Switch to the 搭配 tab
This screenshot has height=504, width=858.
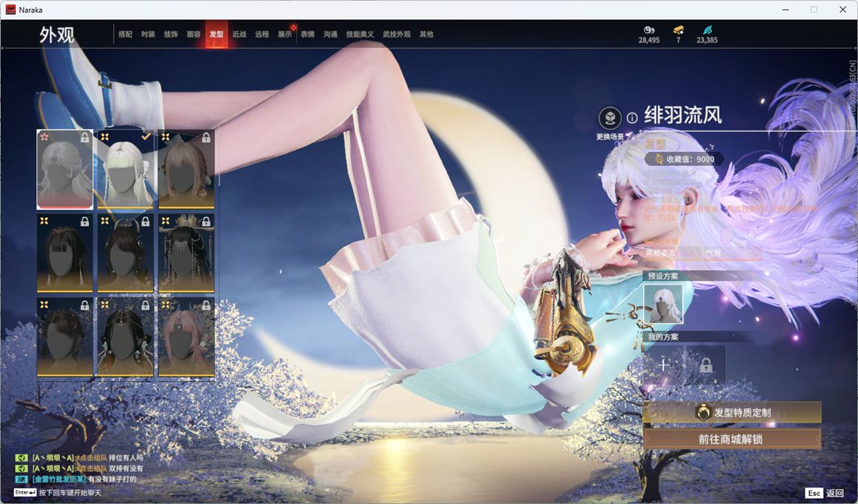(125, 34)
